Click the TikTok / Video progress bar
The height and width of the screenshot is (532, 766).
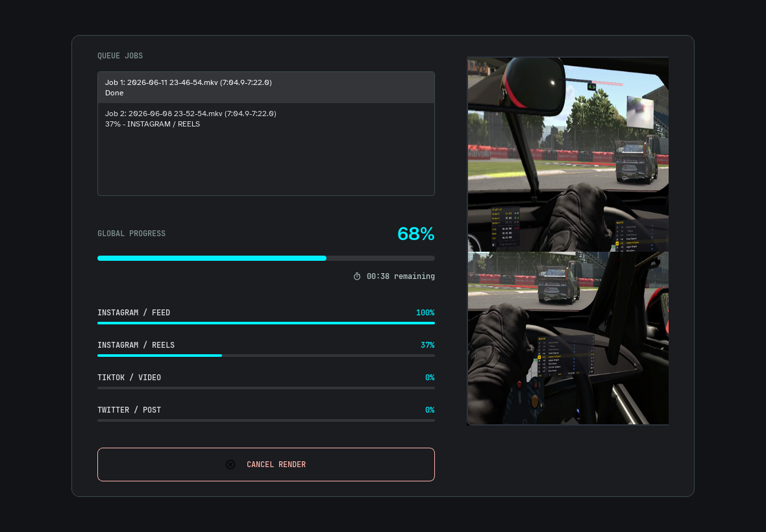(x=266, y=388)
